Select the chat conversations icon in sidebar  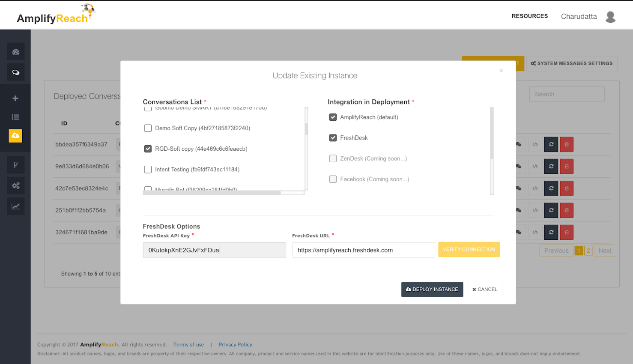(x=15, y=72)
